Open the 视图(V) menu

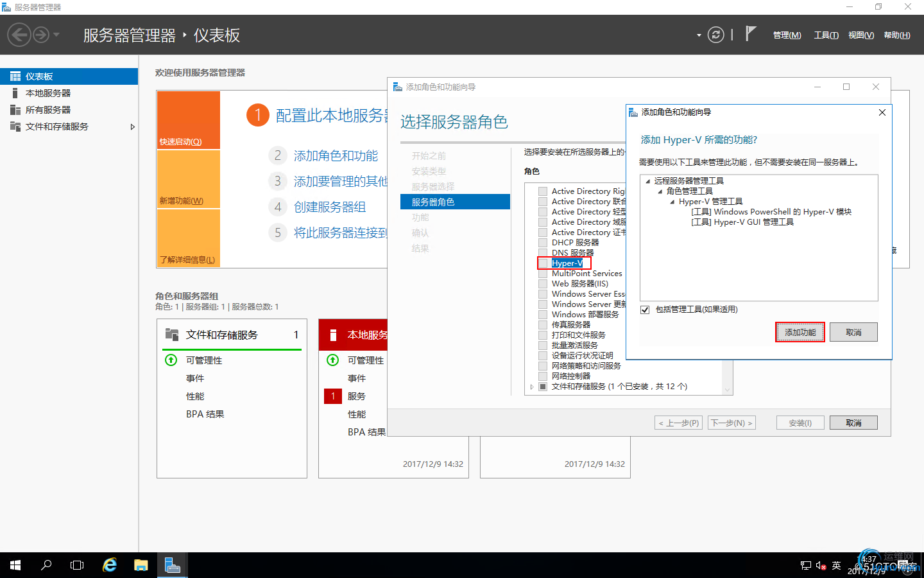pyautogui.click(x=861, y=35)
